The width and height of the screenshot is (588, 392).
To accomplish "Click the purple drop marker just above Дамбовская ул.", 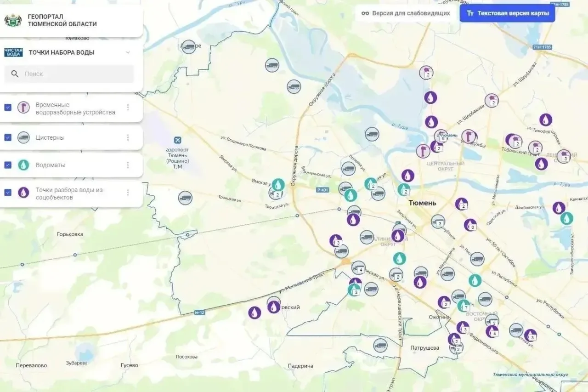I will click(x=559, y=208).
